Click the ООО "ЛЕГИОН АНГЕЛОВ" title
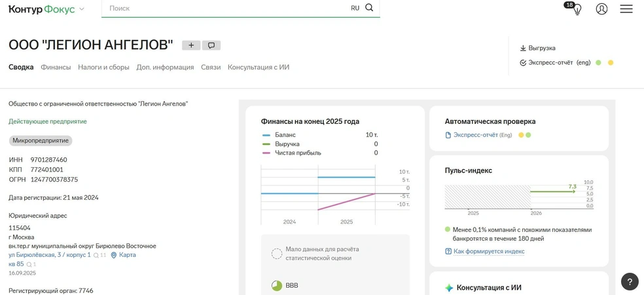 (91, 45)
